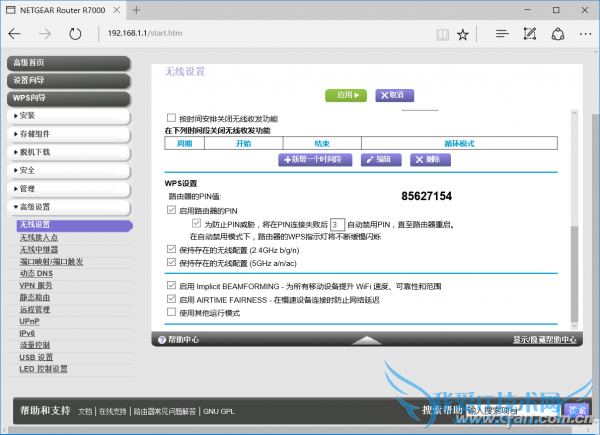This screenshot has height=435, width=600.
Task: Open the VPN 服务 sidebar link
Action: [36, 285]
